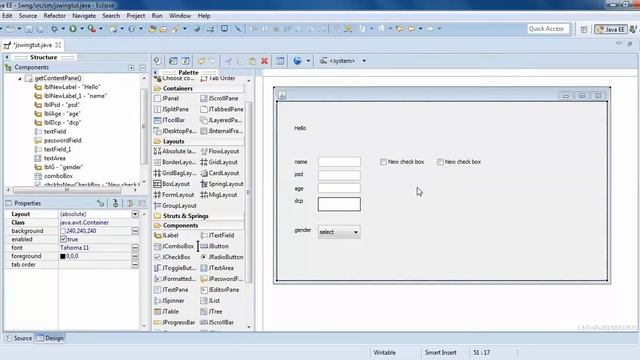
Task: Pick JToggleButton in the Palette
Action: tap(175, 268)
